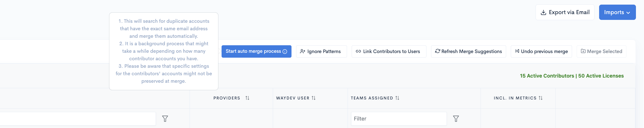Open Ignore Patterns

click(321, 51)
